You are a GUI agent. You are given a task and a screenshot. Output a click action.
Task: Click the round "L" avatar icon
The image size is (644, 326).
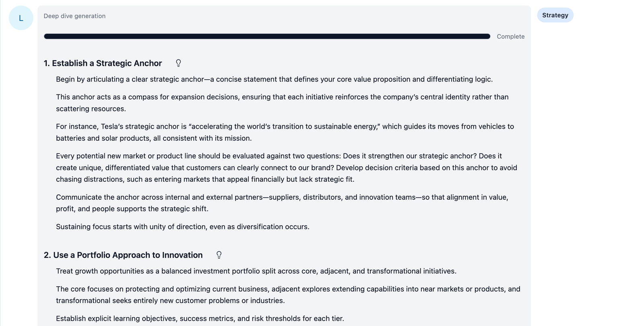tap(21, 18)
